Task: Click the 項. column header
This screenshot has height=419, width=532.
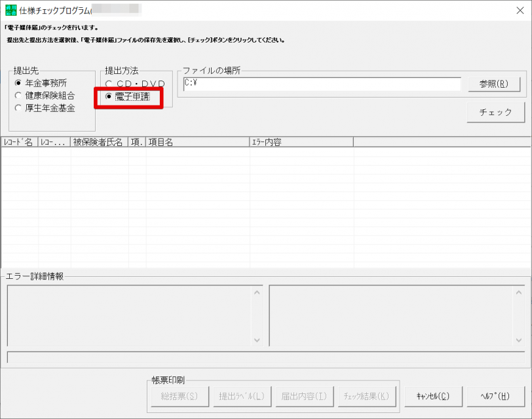Action: 137,142
